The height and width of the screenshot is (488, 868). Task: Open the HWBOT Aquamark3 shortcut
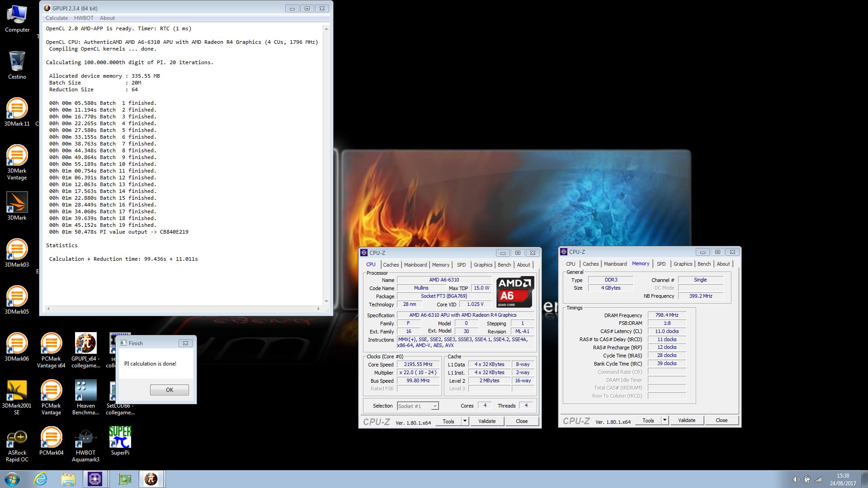tap(85, 444)
